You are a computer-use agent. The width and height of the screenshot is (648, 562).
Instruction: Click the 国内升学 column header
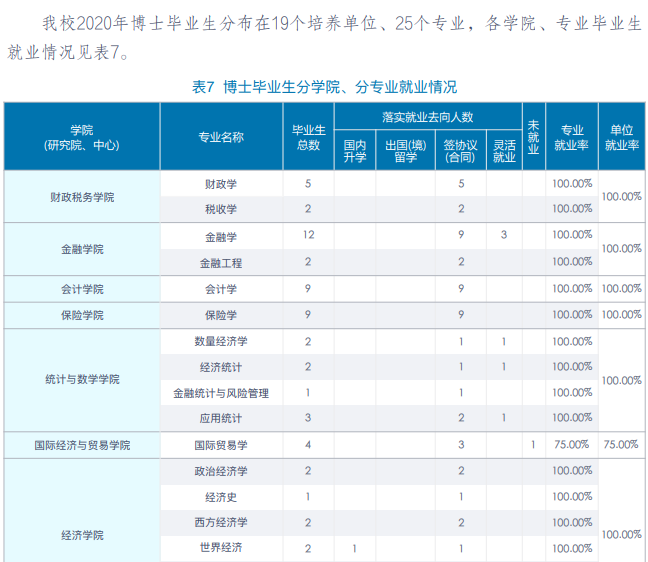[355, 151]
